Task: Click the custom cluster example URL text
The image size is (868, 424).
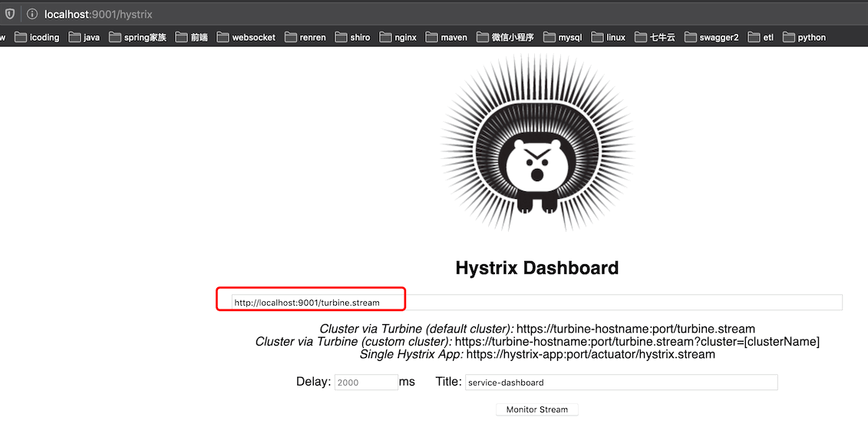Action: click(x=637, y=341)
